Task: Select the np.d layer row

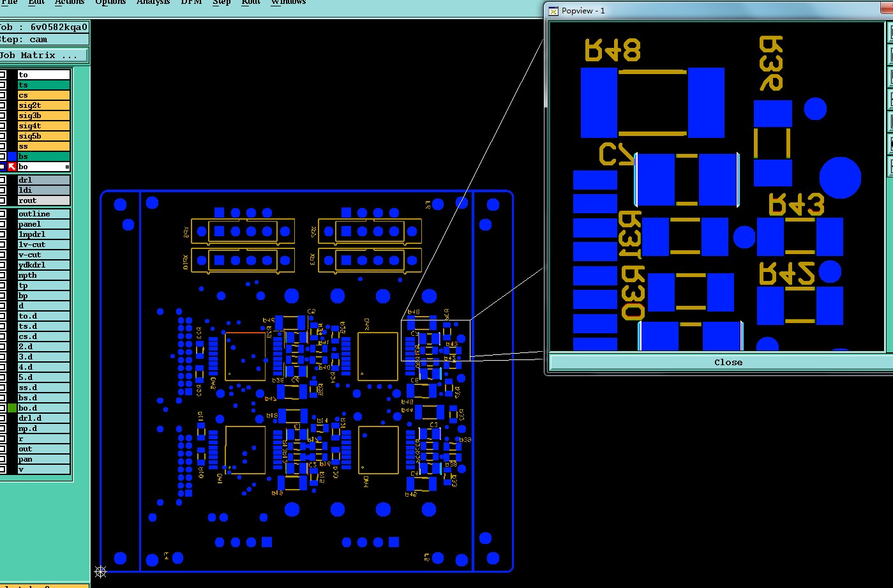Action: [43, 428]
